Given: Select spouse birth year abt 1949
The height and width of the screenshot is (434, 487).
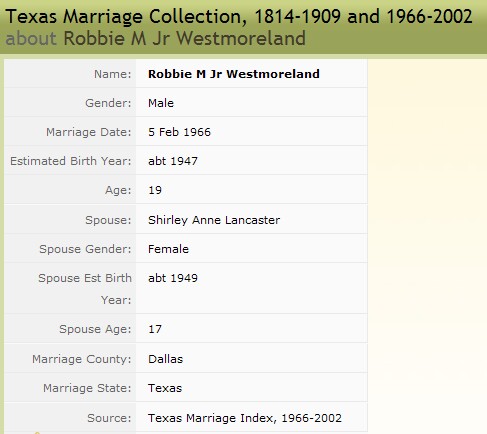Looking at the screenshot, I should point(173,278).
